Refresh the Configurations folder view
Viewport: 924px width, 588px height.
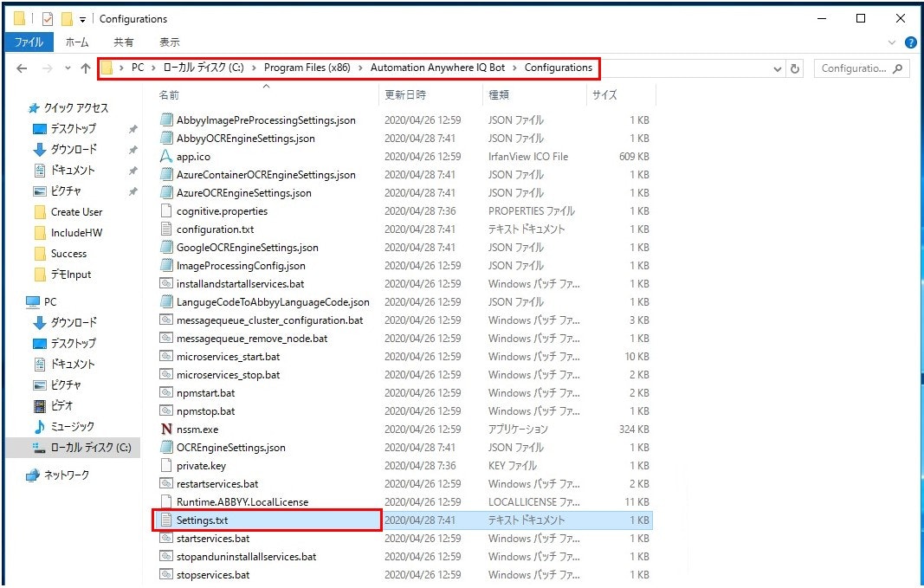pos(794,68)
